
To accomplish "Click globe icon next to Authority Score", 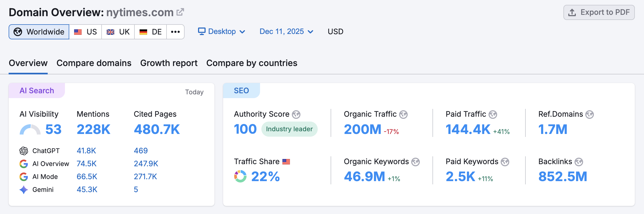I will click(296, 115).
